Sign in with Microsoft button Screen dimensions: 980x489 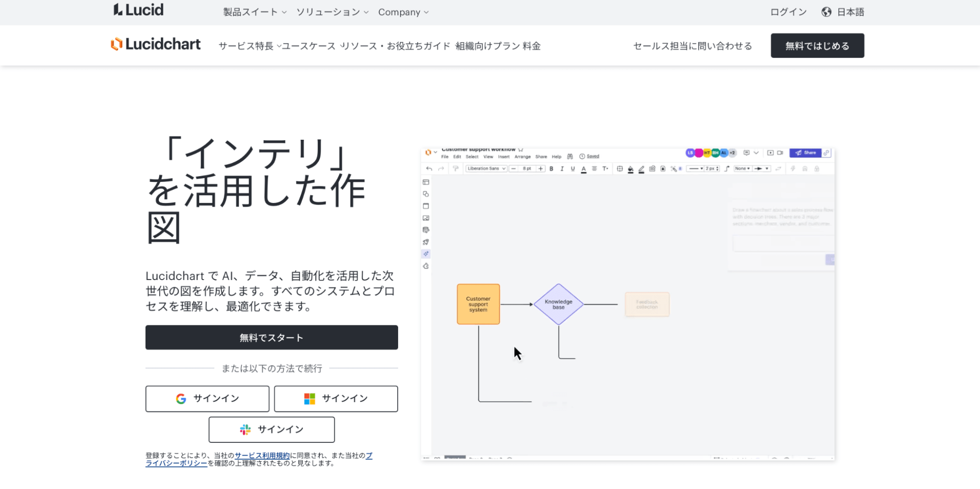coord(336,399)
